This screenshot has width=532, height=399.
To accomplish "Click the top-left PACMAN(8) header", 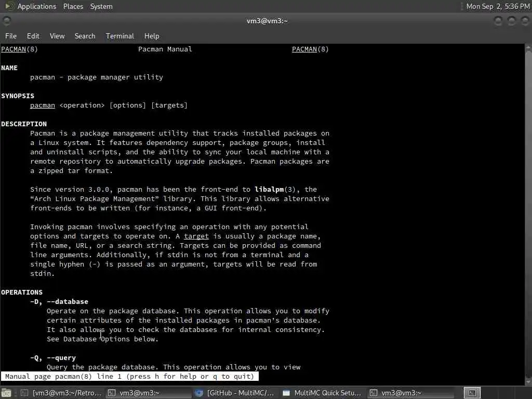I will [x=19, y=49].
